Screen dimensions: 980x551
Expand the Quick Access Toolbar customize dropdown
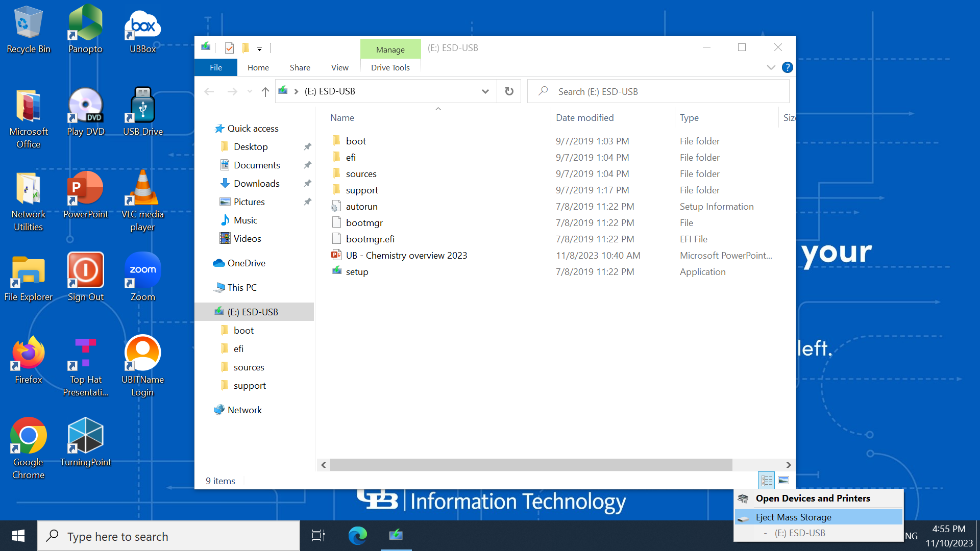[259, 47]
